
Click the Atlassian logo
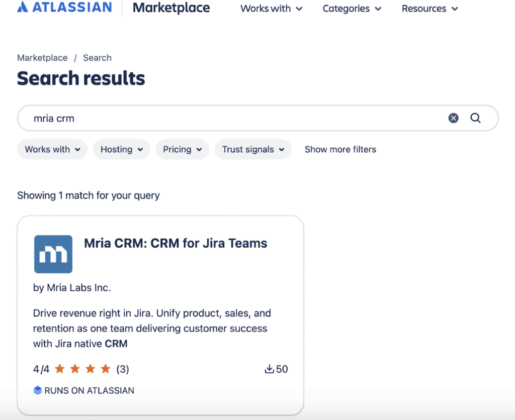(64, 7)
